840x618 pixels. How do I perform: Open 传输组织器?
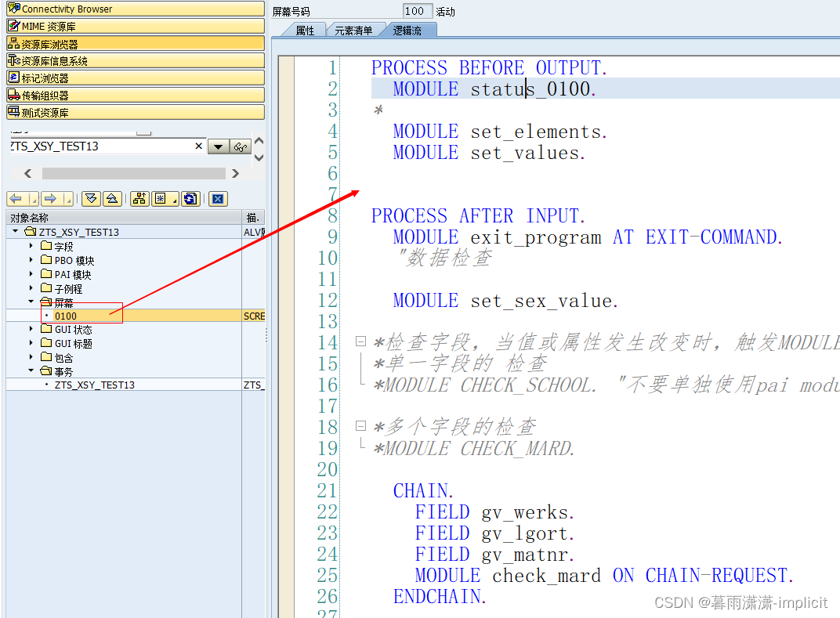(x=136, y=95)
